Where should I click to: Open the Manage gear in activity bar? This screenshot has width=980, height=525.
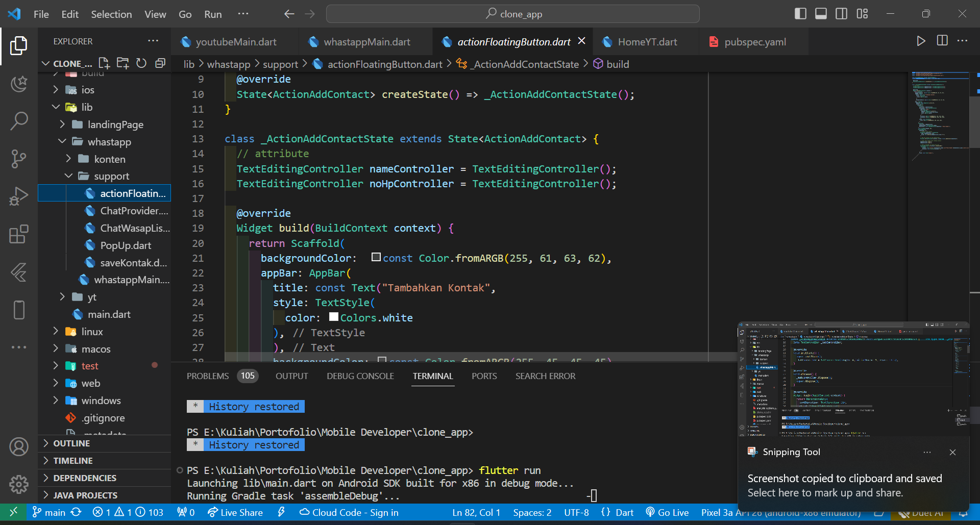pos(19,484)
